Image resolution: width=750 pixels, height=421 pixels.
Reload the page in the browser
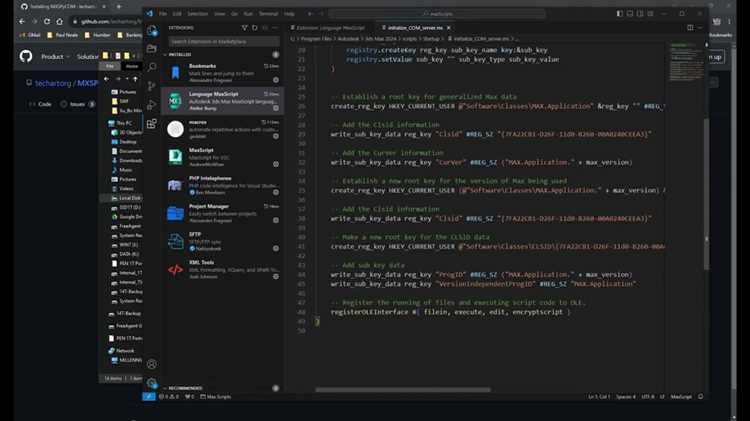click(x=47, y=22)
